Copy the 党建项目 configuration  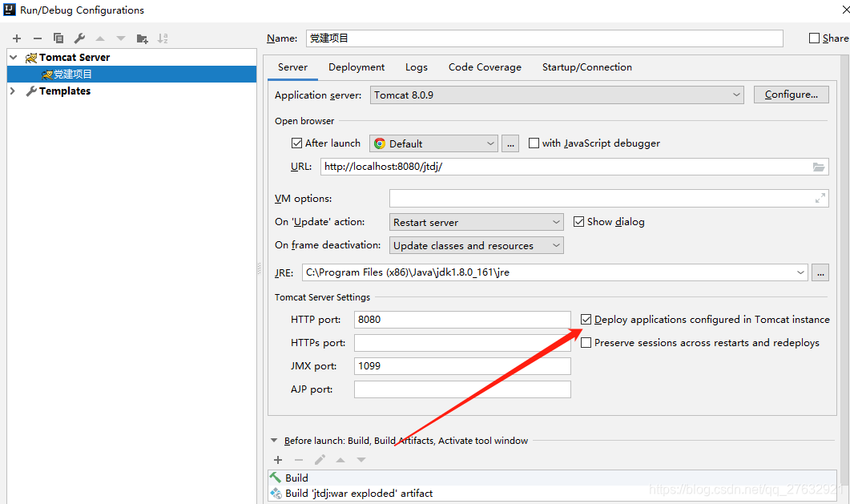[x=57, y=38]
